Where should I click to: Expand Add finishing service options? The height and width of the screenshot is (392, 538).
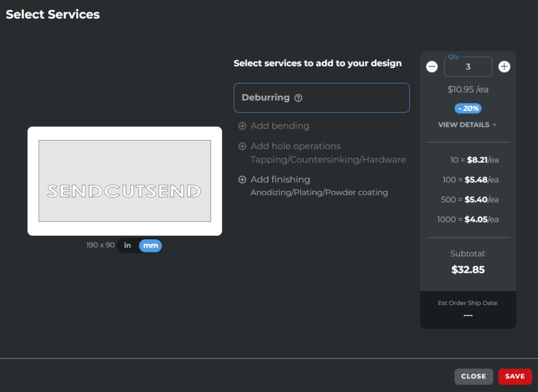(x=281, y=179)
